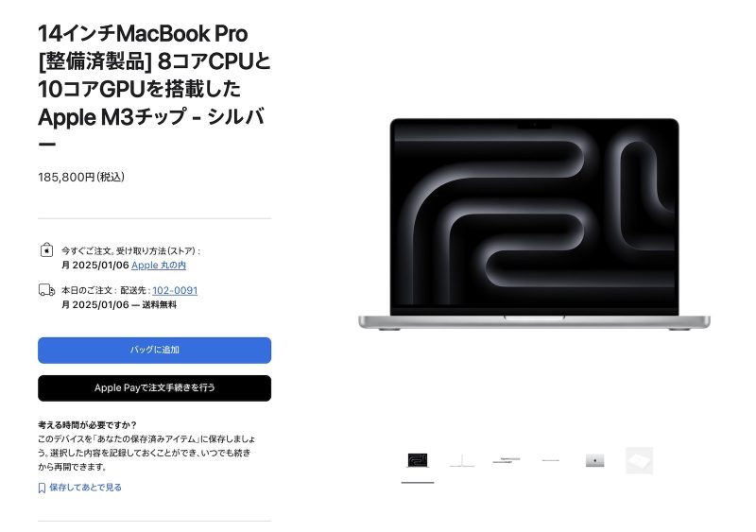Viewport: 756px width, 532px height.
Task: Select the white box packaging thumbnail
Action: coord(640,460)
